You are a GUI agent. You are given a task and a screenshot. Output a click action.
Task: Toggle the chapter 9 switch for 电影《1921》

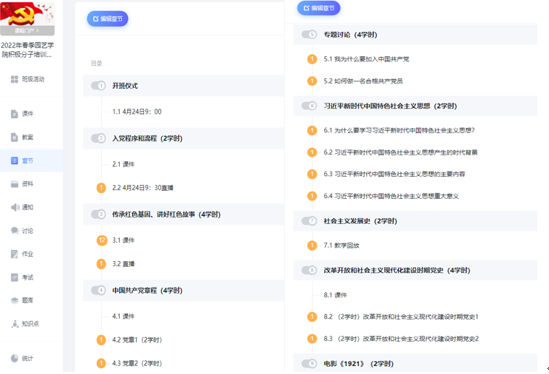309,363
